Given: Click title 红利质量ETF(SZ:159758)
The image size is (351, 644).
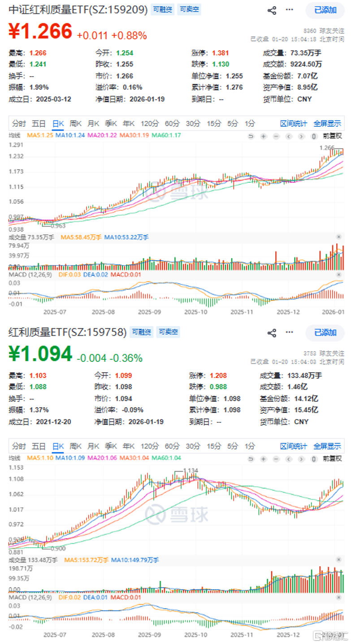Looking at the screenshot, I should click(68, 332).
